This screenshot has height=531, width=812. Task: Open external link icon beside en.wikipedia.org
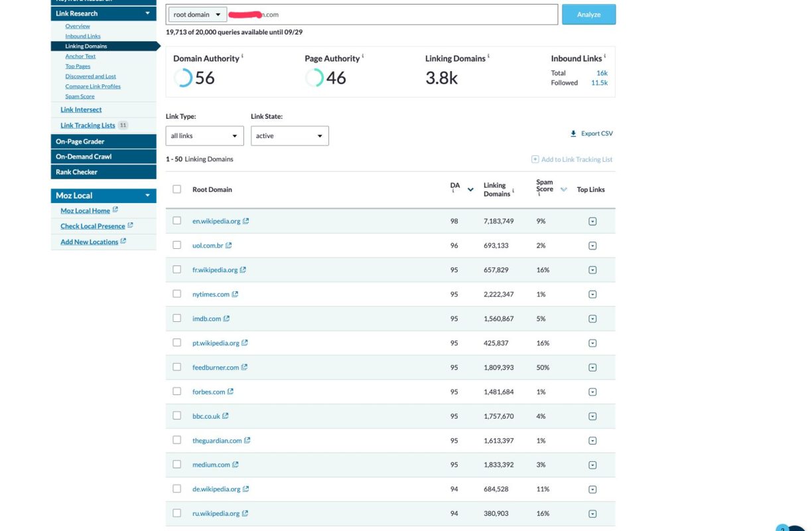(x=246, y=221)
